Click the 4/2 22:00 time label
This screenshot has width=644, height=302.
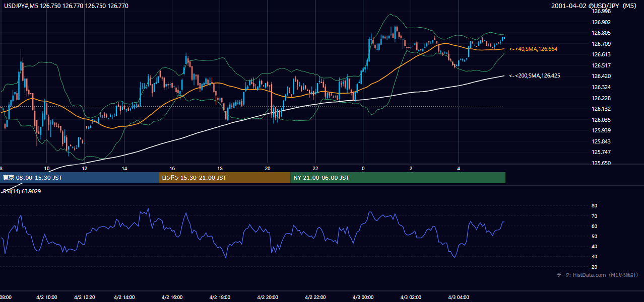pos(315,297)
